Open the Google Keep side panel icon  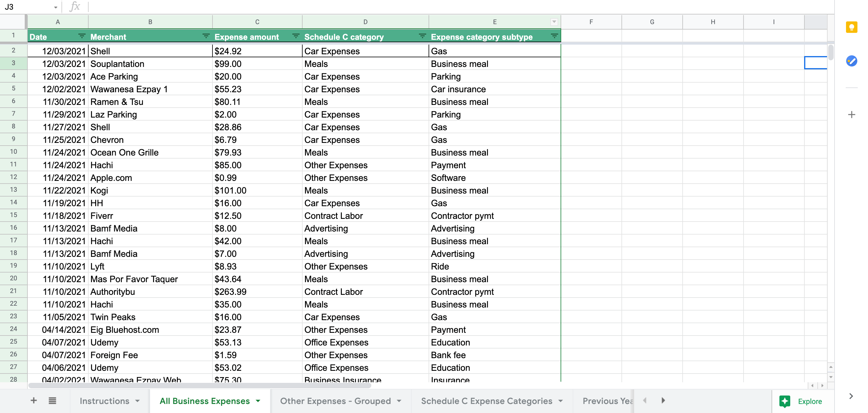click(851, 27)
